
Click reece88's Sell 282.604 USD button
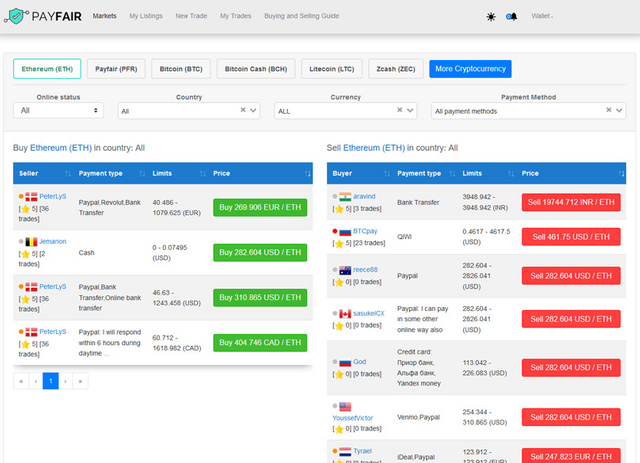pos(571,276)
